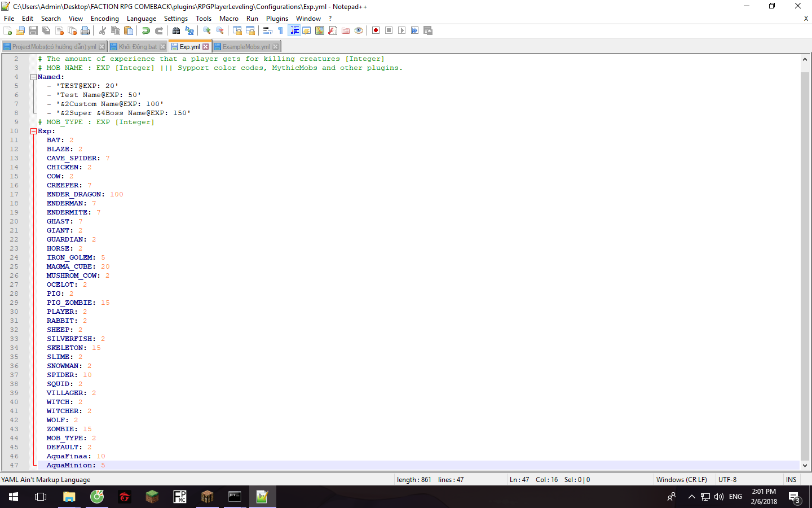Switch to the ExampleMobs.yml tab
812x508 pixels.
[x=246, y=47]
